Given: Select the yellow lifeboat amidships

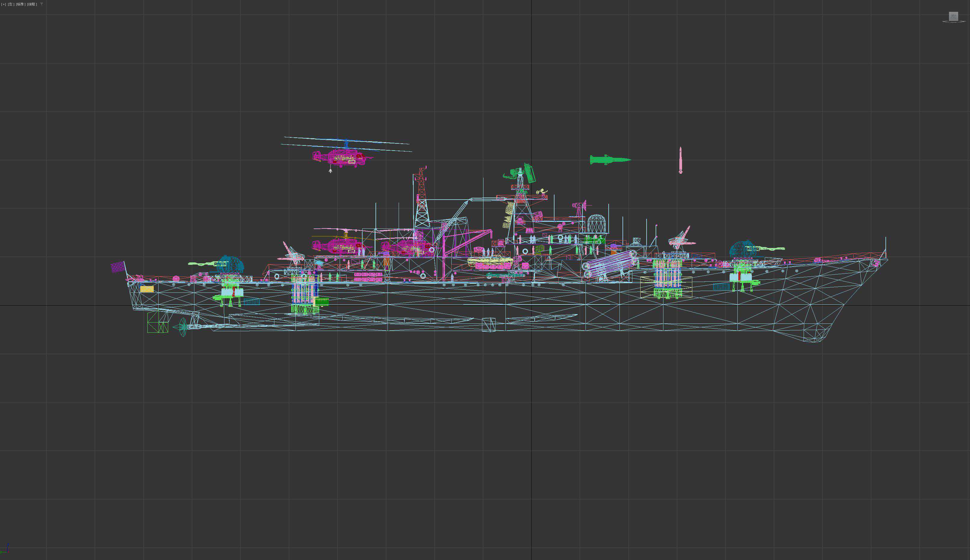Looking at the screenshot, I should pos(490,261).
